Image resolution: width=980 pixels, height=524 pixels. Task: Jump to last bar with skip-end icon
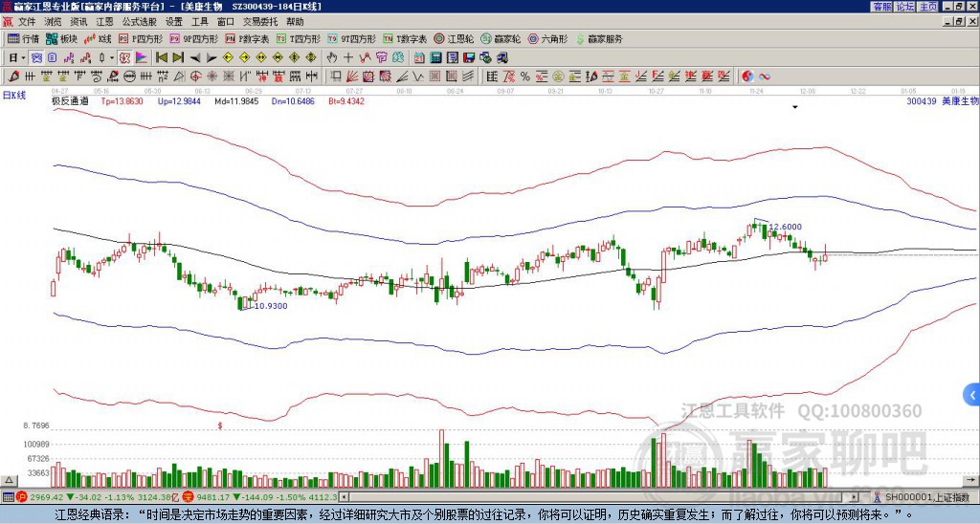pos(178,57)
